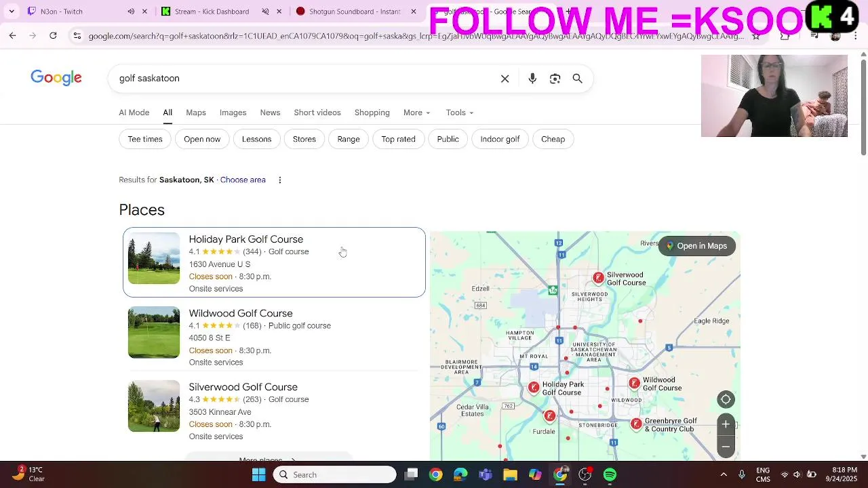Launch Spotify from the taskbar
Screen dimensions: 868x488
(x=610, y=474)
